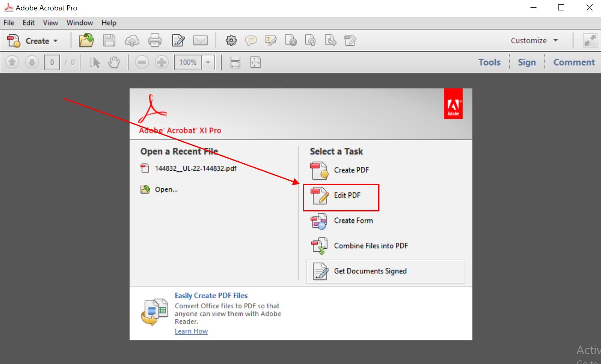Click the email attachment icon

point(201,40)
